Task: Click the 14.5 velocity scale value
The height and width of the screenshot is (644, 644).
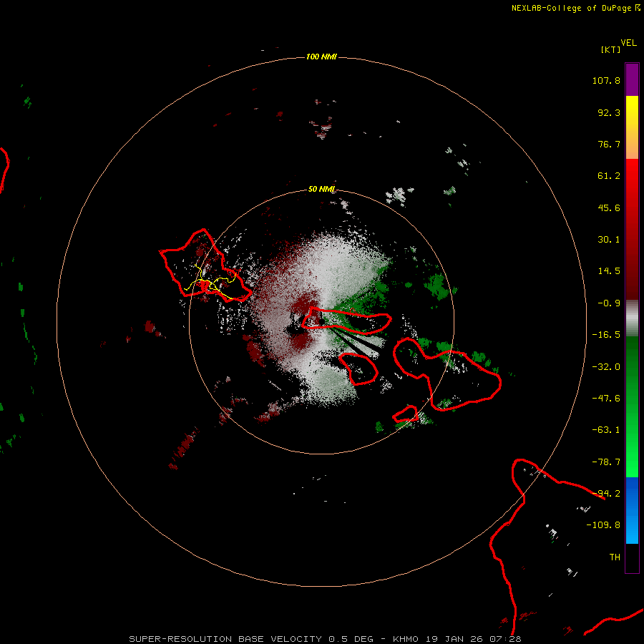Action: pyautogui.click(x=609, y=271)
